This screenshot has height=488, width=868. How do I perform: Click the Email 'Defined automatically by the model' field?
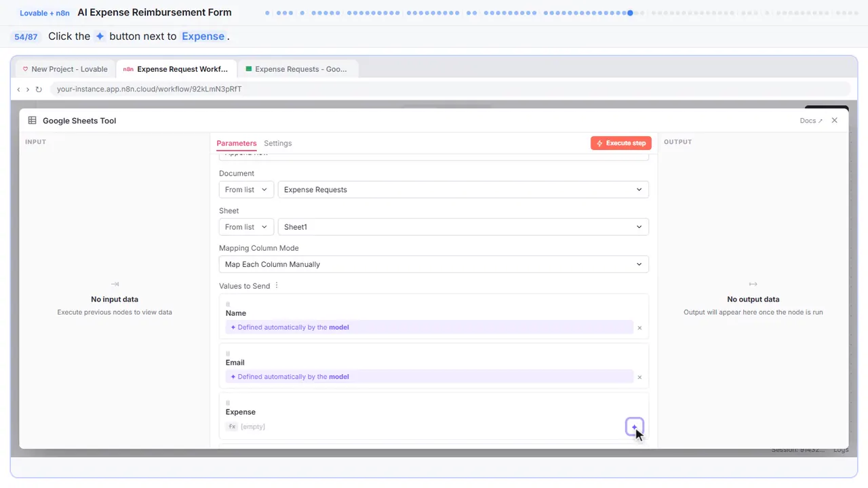tap(430, 377)
